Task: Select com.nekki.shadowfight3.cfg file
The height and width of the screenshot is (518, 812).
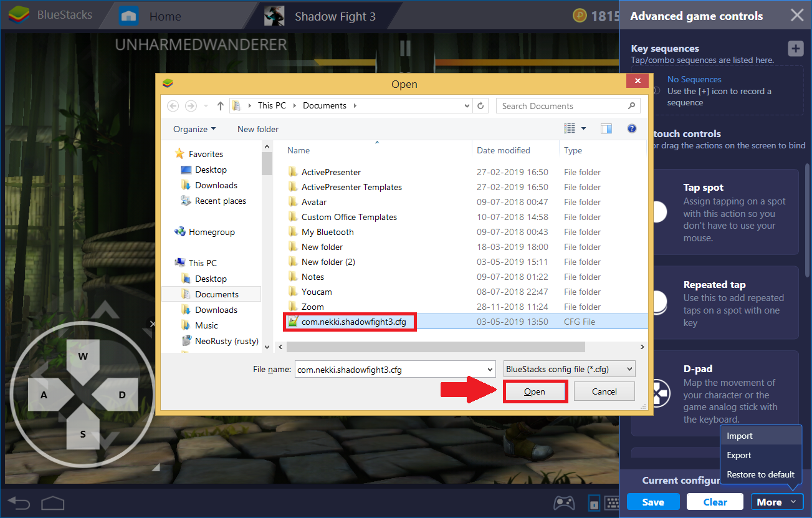Action: pos(353,322)
